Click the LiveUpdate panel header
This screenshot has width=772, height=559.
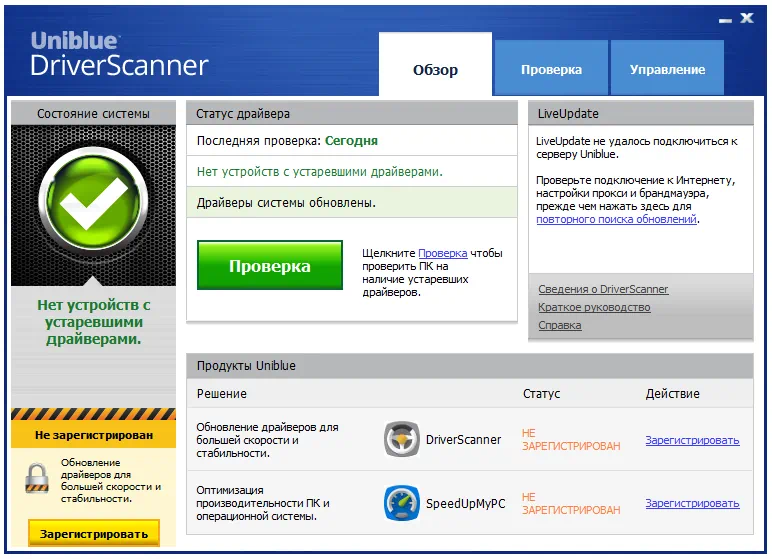coord(641,113)
